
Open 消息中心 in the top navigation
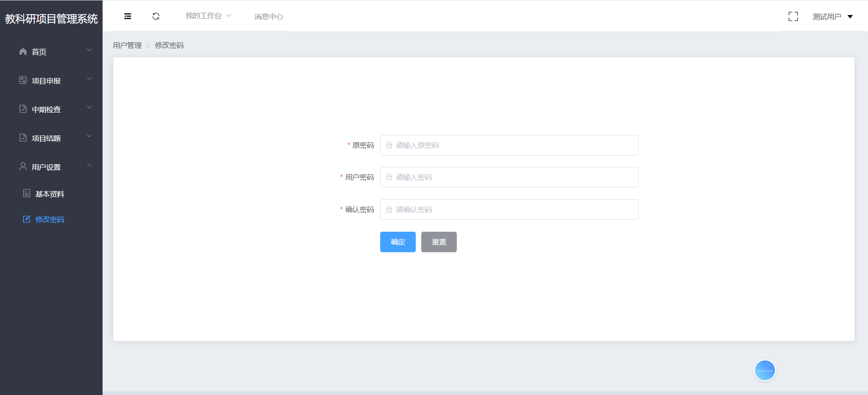click(x=269, y=17)
